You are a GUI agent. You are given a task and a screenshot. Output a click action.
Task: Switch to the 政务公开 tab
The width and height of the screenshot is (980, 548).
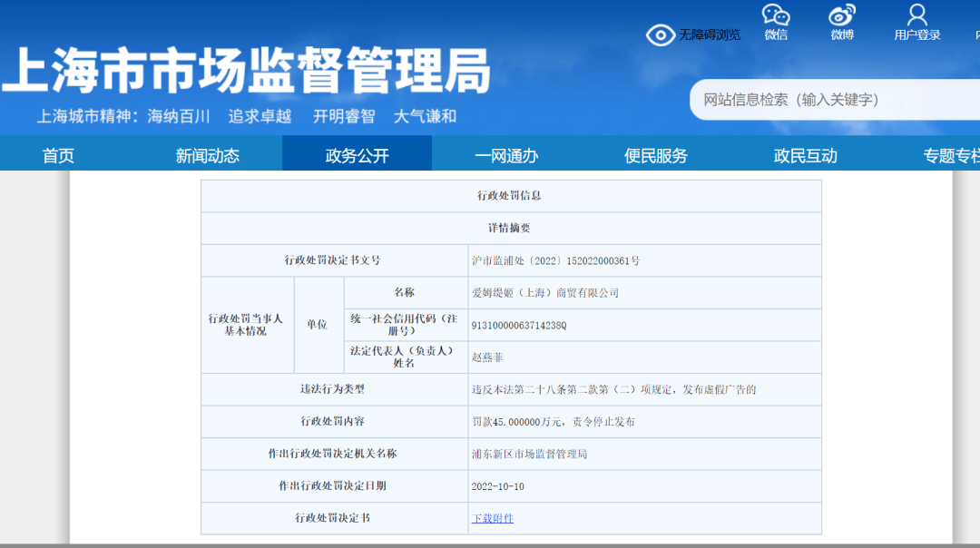click(x=357, y=153)
